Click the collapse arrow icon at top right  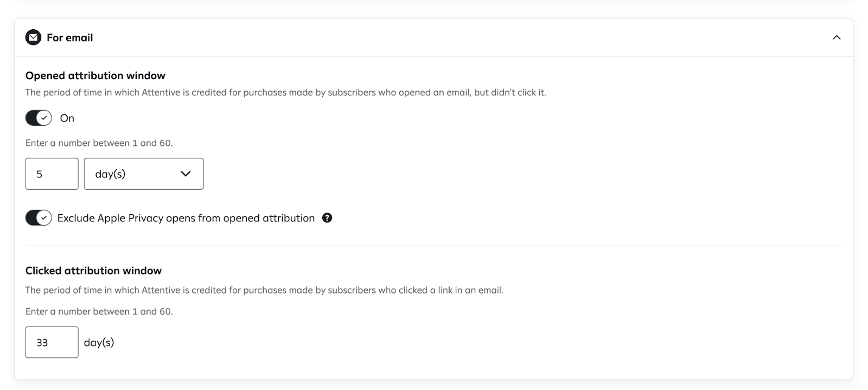pyautogui.click(x=836, y=37)
